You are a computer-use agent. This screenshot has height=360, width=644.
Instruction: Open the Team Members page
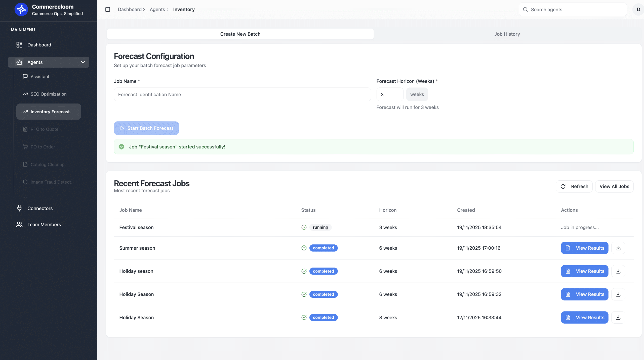click(x=44, y=224)
